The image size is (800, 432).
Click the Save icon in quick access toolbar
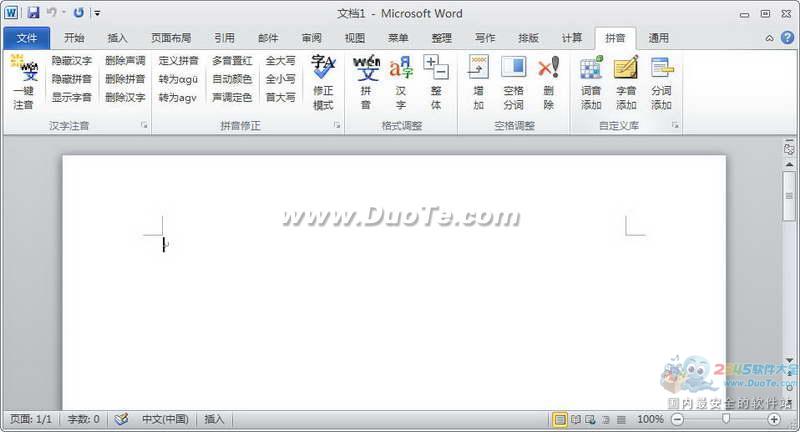[x=33, y=13]
